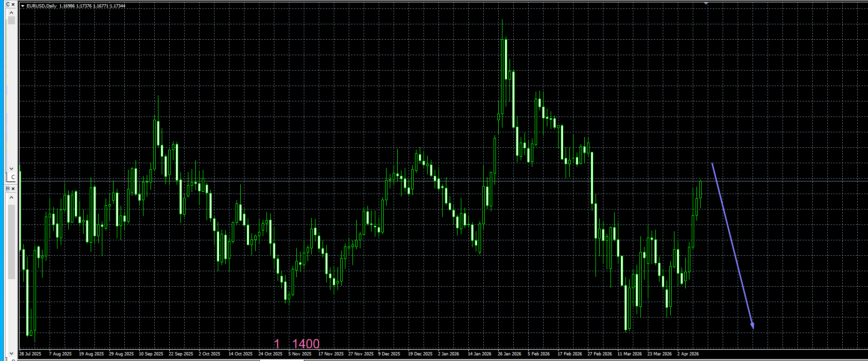The width and height of the screenshot is (868, 361).
Task: Click the '22 Sep 2025' date label
Action: coord(181,354)
